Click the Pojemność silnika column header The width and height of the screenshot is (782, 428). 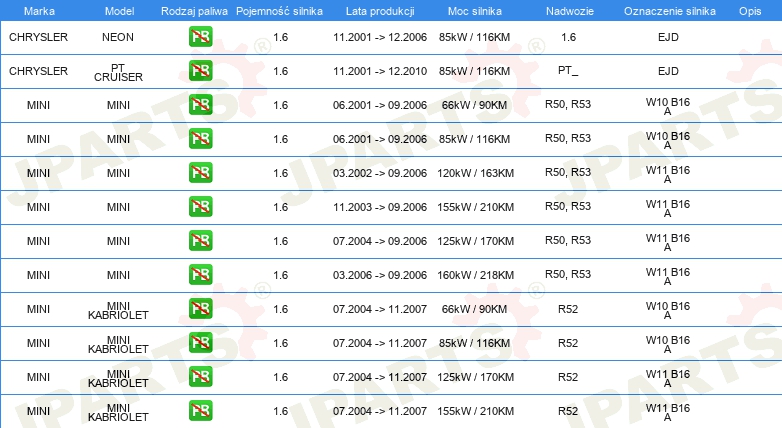tap(279, 11)
